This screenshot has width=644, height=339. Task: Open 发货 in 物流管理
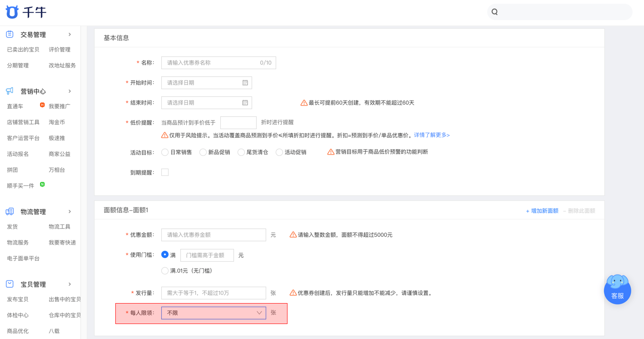(x=12, y=227)
